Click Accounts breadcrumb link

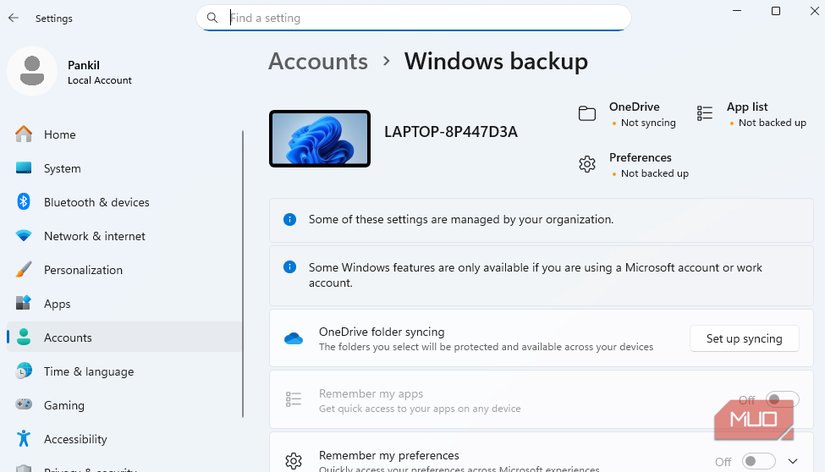click(318, 61)
